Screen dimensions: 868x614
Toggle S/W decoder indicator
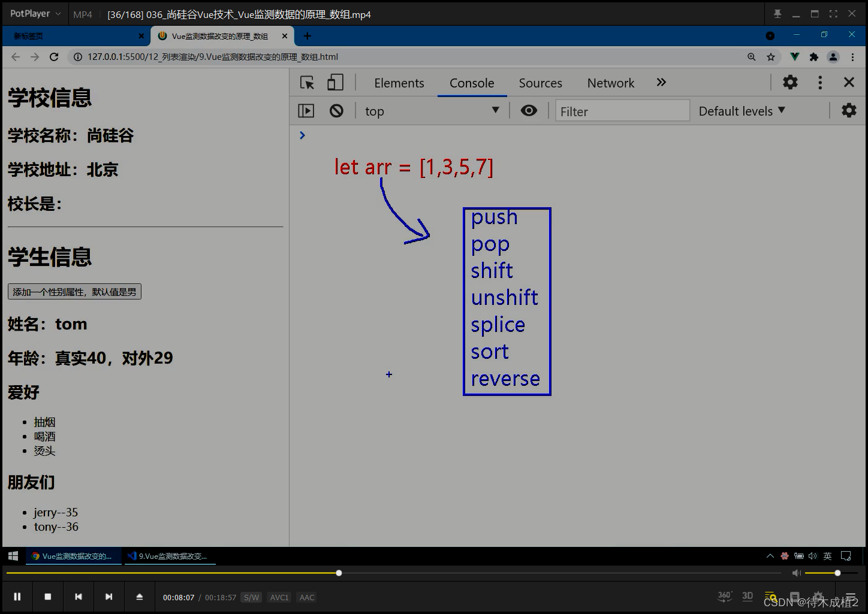252,597
